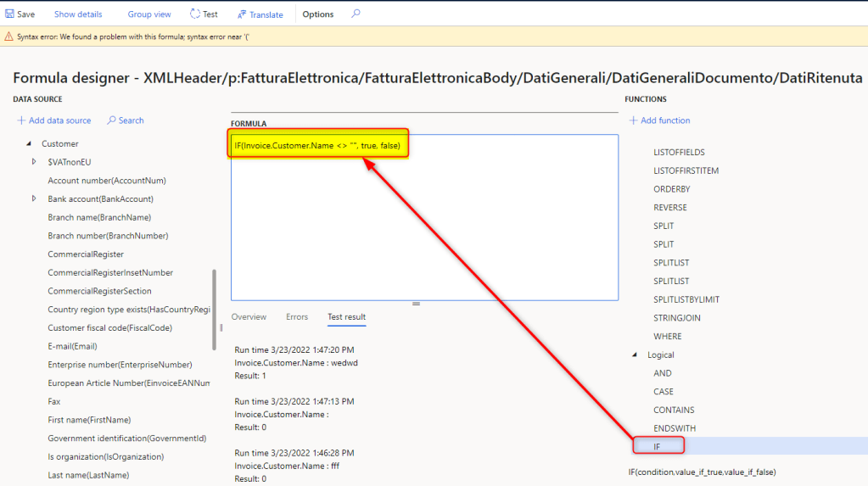Open the Errors tab
Image resolution: width=868 pixels, height=486 pixels.
297,317
